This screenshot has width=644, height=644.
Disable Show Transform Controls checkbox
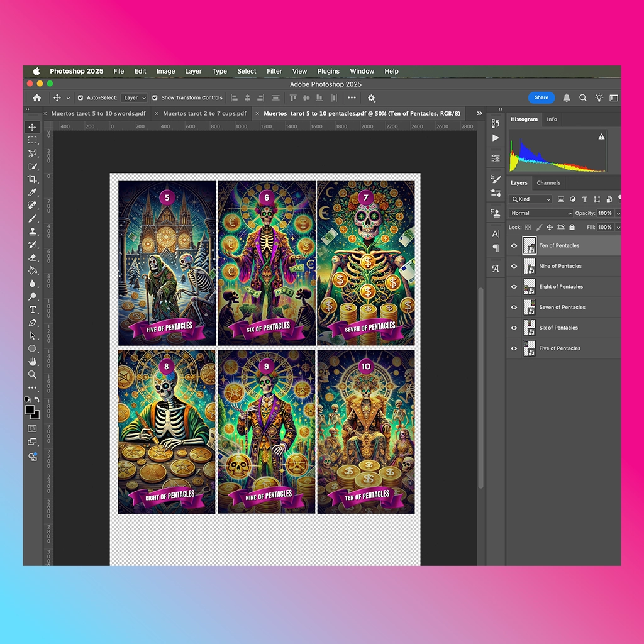tap(155, 97)
